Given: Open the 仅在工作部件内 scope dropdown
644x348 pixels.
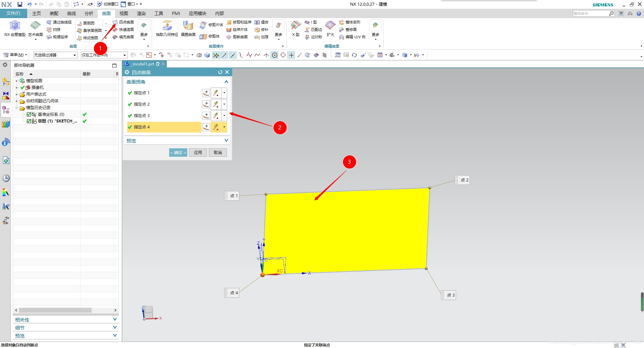Looking at the screenshot, I should coord(104,55).
